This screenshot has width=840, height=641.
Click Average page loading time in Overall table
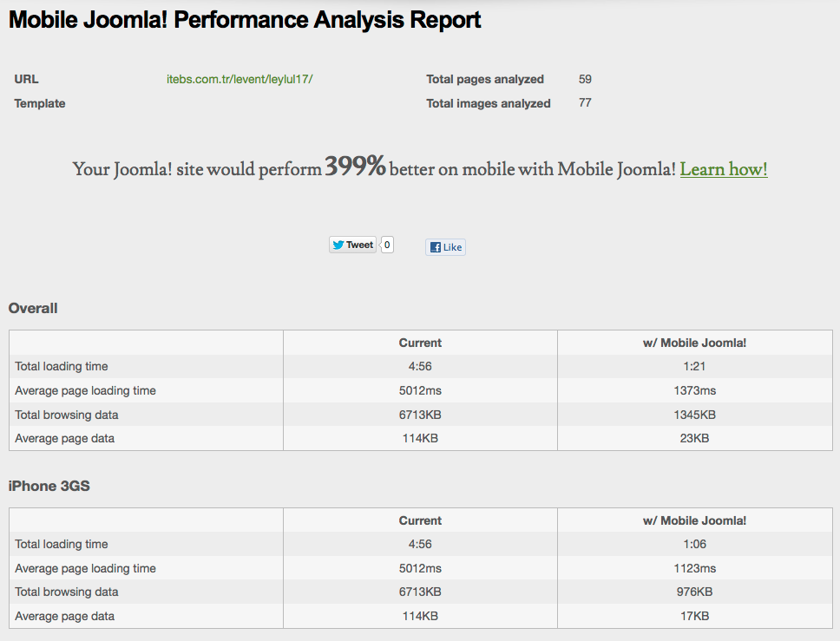pos(85,390)
